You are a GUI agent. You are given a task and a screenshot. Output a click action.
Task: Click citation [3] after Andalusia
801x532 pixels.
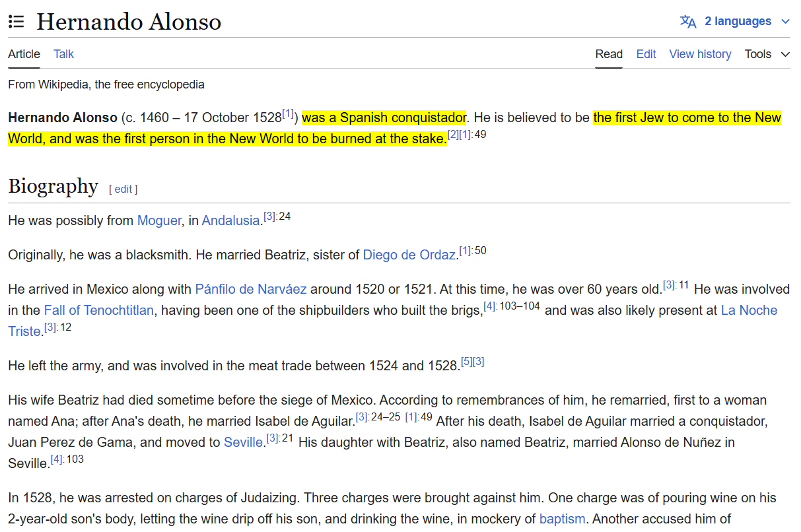271,216
